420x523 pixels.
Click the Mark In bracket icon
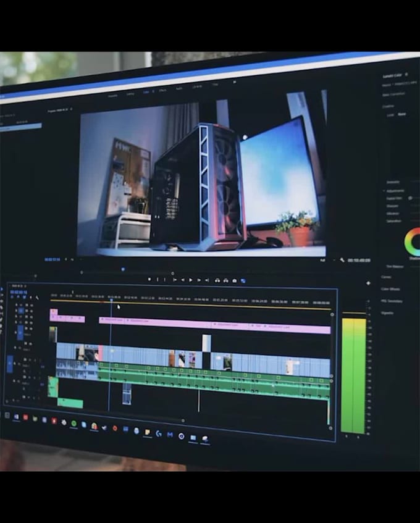(x=157, y=280)
